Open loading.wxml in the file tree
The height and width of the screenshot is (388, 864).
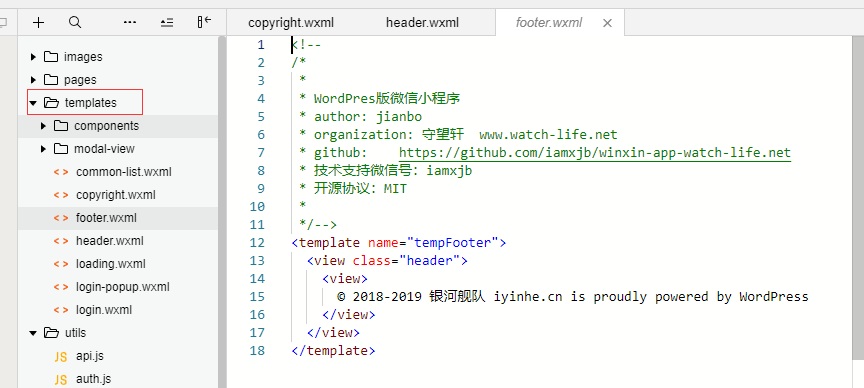point(111,264)
